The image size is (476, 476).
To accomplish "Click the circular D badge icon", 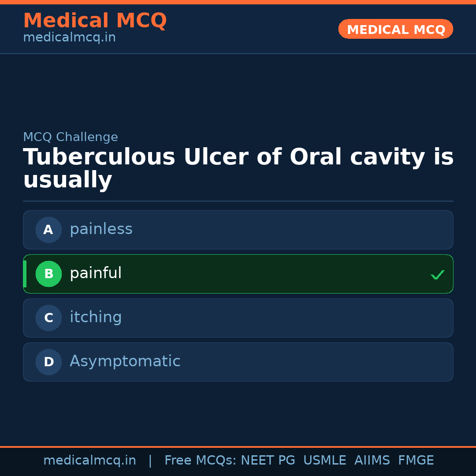I will 48,362.
